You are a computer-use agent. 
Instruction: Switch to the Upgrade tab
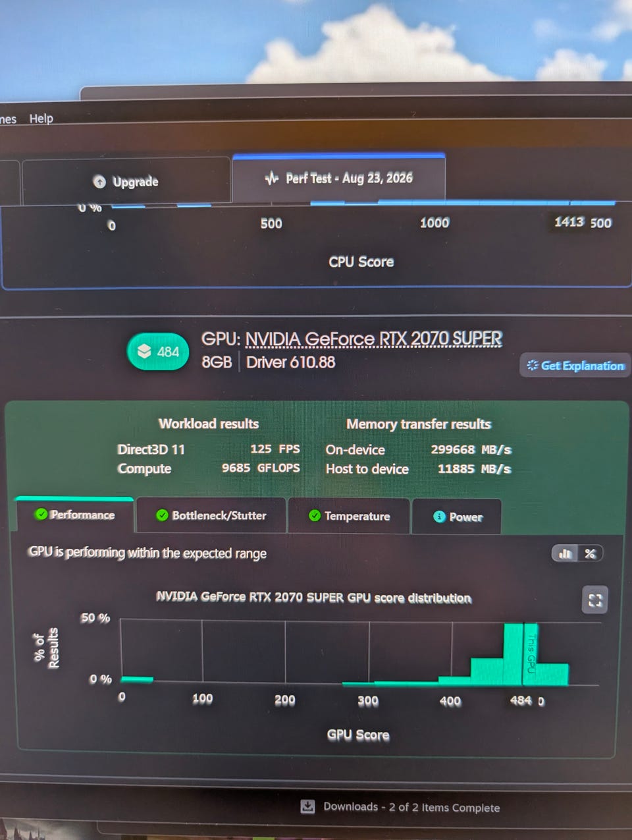click(x=126, y=181)
